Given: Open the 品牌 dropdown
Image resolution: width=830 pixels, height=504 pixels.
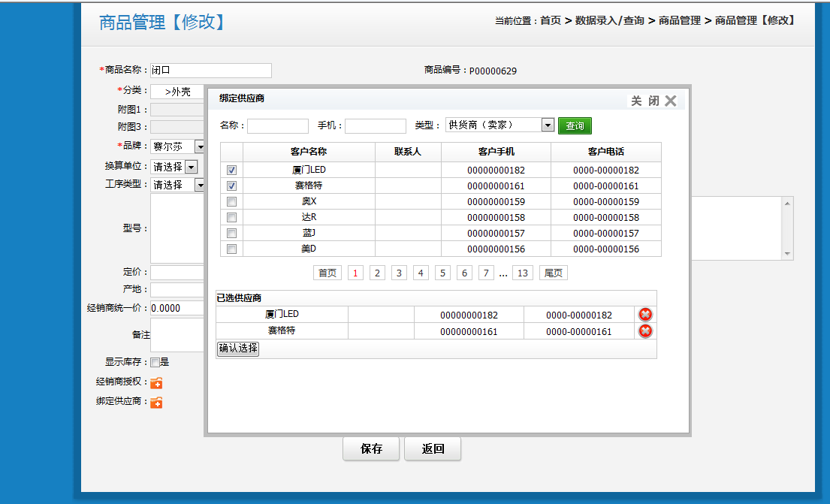Looking at the screenshot, I should point(200,146).
